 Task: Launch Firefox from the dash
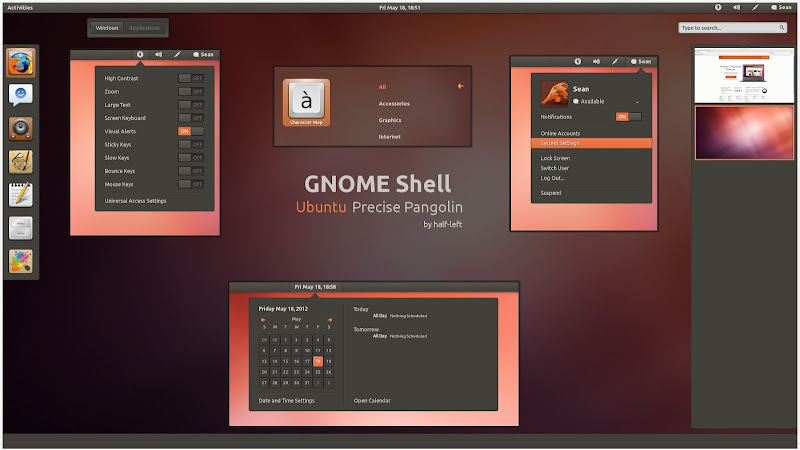(21, 63)
